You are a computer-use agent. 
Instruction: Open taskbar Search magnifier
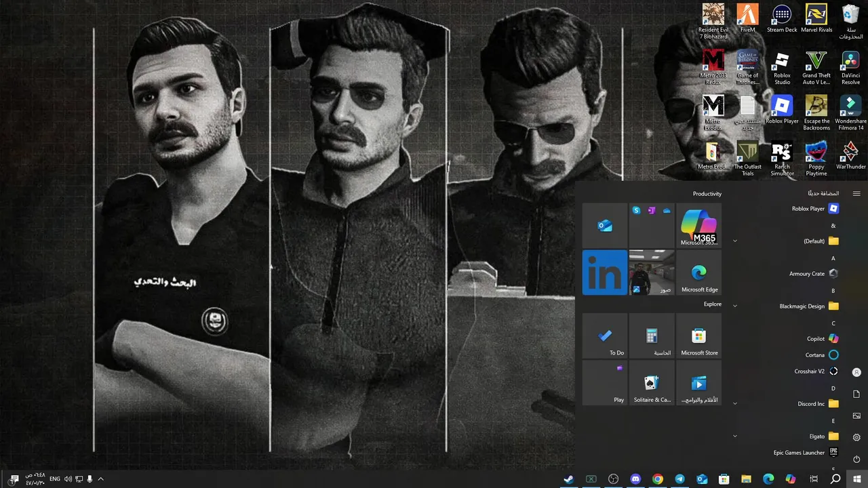[x=835, y=479]
